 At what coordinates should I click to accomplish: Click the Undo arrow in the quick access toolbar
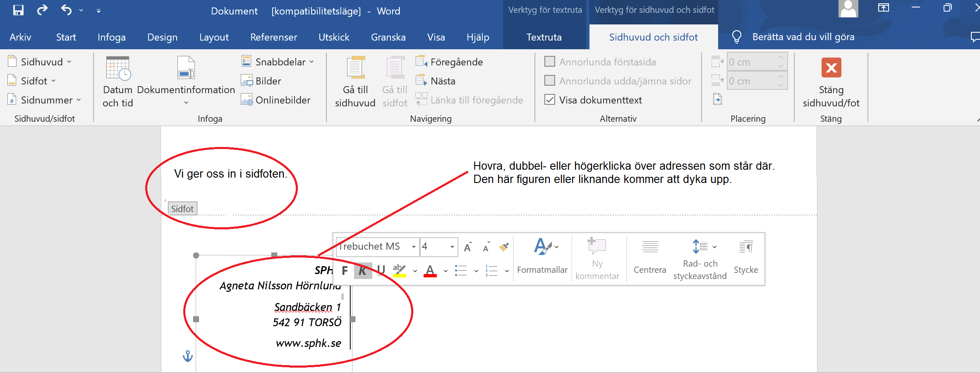tap(66, 10)
